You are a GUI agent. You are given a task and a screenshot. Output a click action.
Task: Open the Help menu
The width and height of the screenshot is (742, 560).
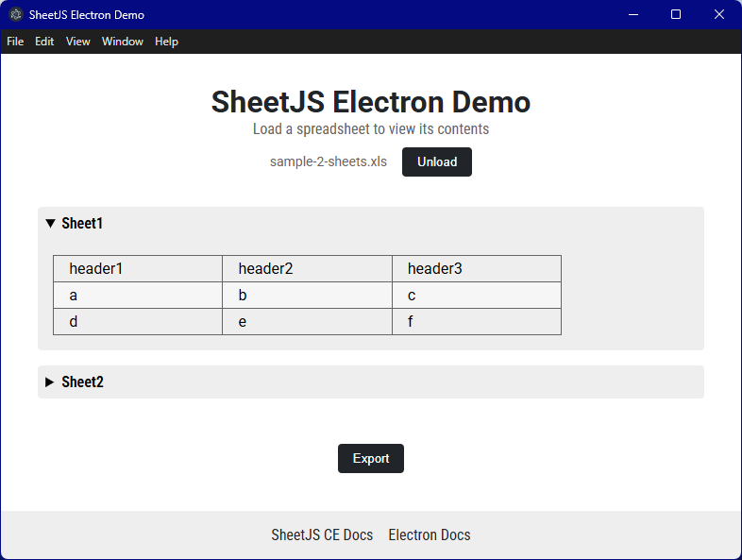coord(166,42)
